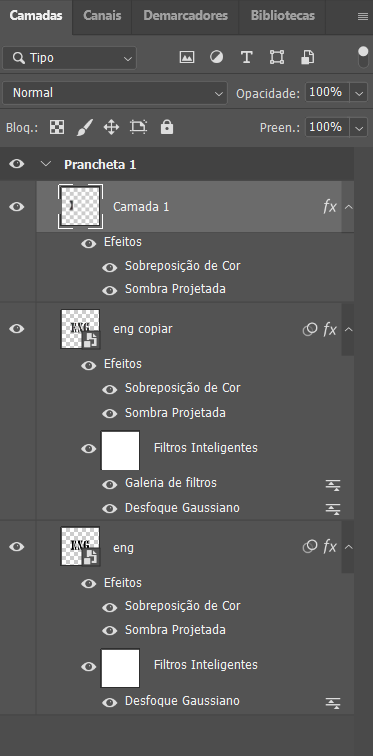The height and width of the screenshot is (756, 373).
Task: Filter by shape layers icon
Action: tap(277, 57)
